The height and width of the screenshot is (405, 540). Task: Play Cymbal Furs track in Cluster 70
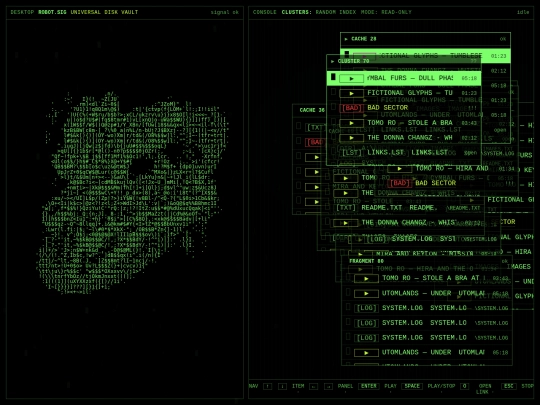(351, 79)
